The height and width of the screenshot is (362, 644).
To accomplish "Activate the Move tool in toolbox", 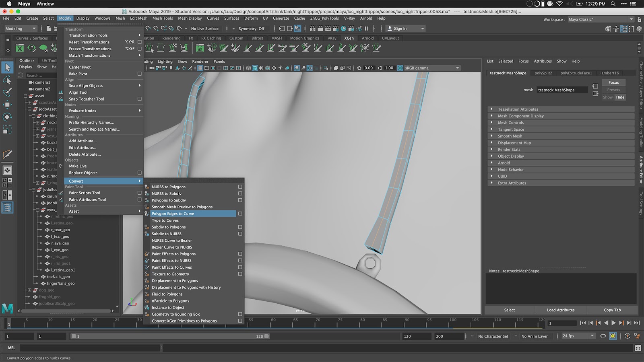I will point(7,105).
